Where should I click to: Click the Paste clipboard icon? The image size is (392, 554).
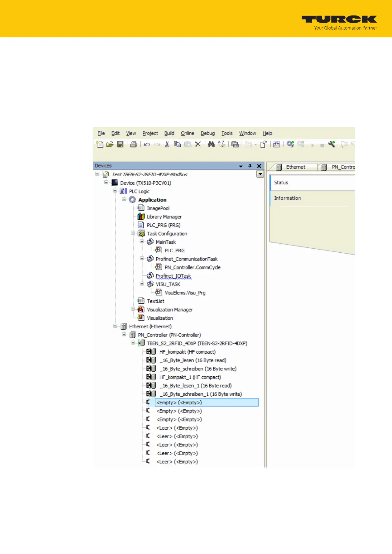coord(188,144)
